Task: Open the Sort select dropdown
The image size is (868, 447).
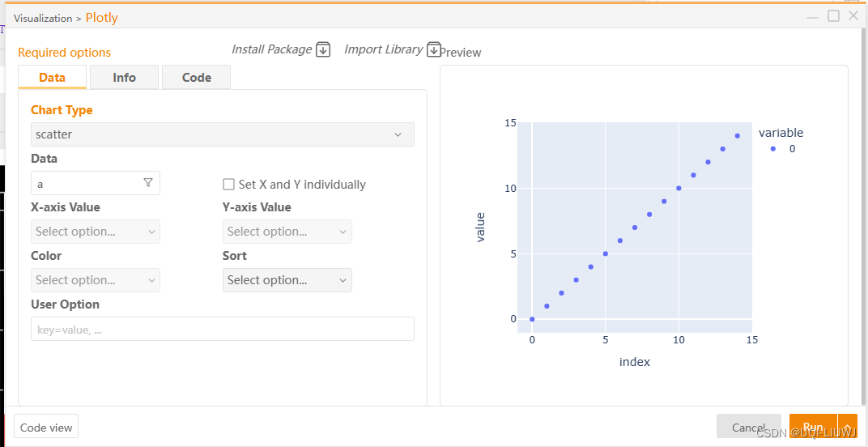Action: click(287, 280)
